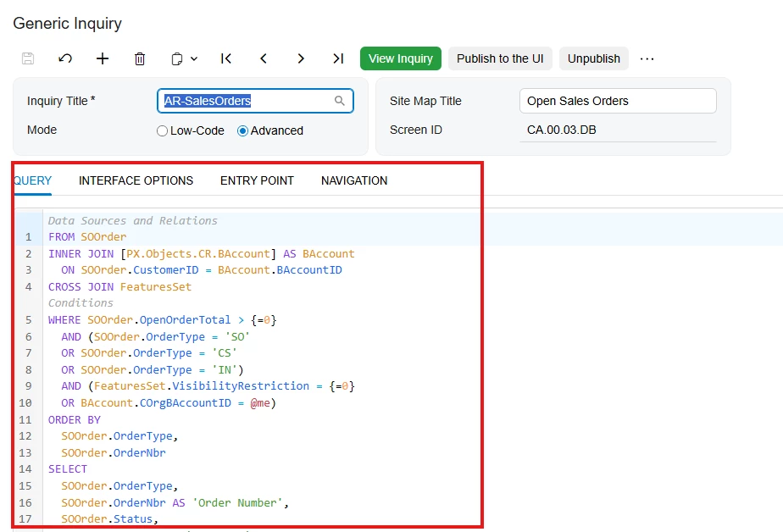783x532 pixels.
Task: Click the WHERE OpenOrderTotal line
Action: coord(163,320)
